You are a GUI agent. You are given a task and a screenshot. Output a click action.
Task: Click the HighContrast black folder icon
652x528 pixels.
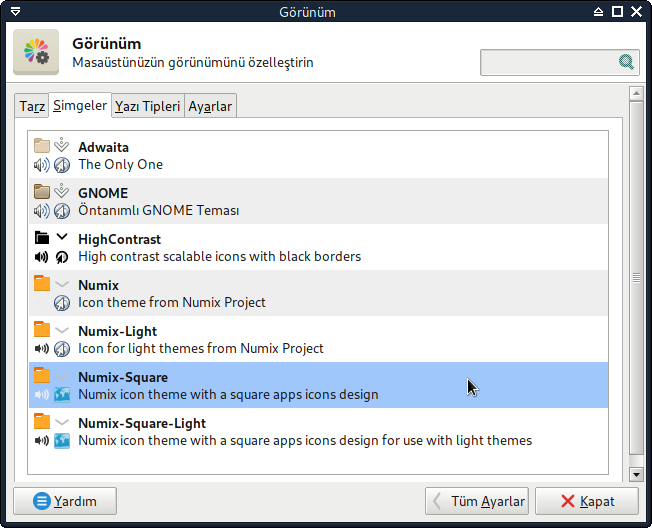[x=42, y=237]
